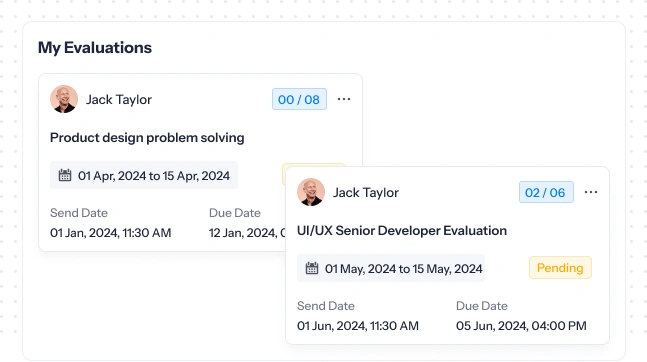Click Jack Taylor avatar on UI/UX Senior Developer card
Image resolution: width=647 pixels, height=362 pixels.
point(311,192)
